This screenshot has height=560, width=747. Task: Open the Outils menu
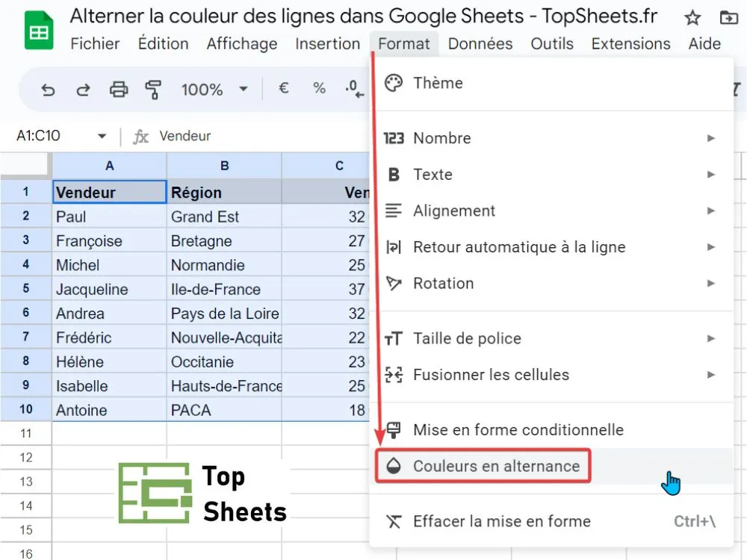pos(552,44)
